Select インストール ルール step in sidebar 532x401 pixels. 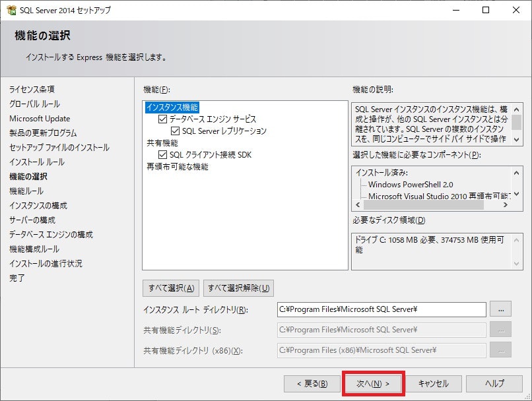click(x=37, y=162)
